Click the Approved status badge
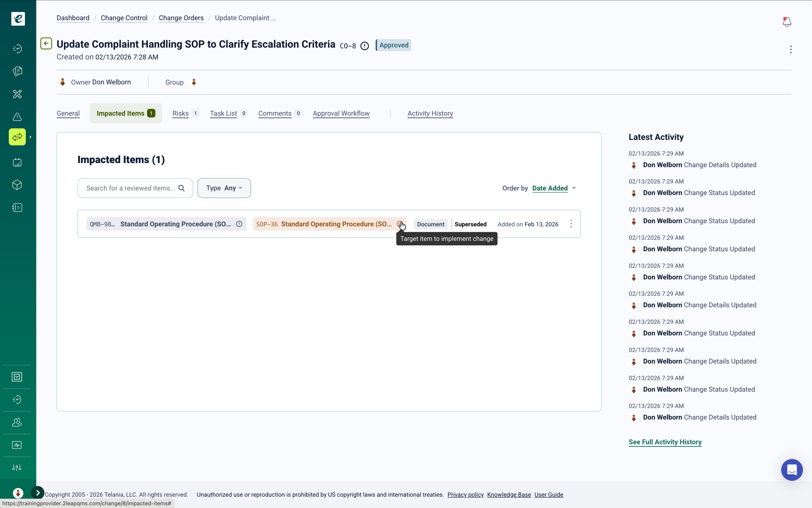The image size is (812, 508). 393,45
